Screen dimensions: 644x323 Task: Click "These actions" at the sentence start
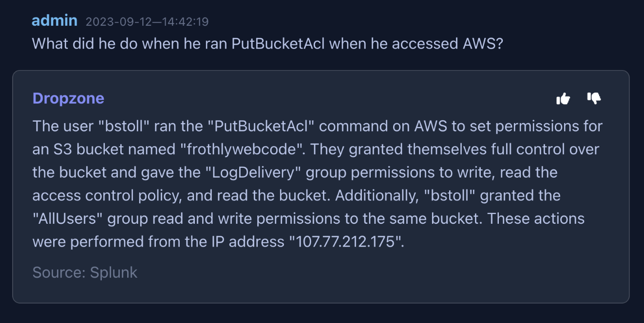pos(536,218)
